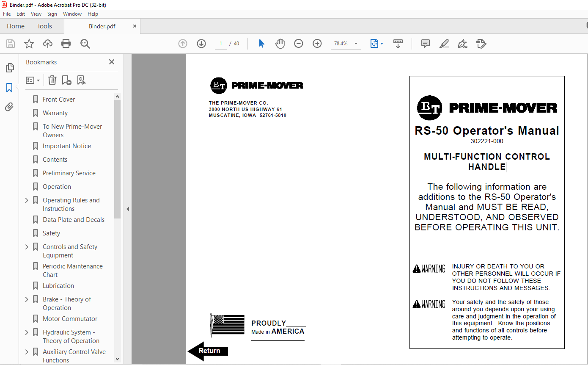588x365 pixels.
Task: Open Data Plate and Decals bookmark
Action: (74, 220)
